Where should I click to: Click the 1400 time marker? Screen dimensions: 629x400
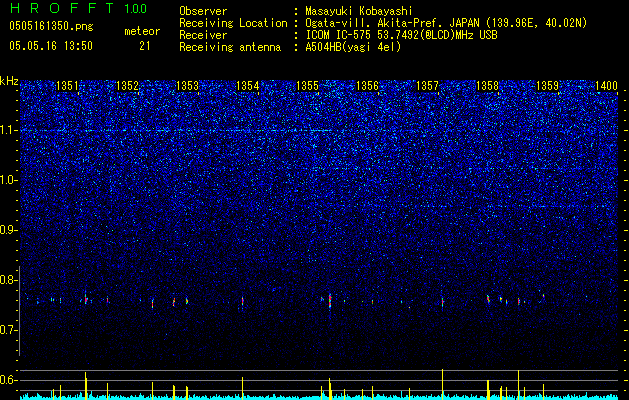click(x=606, y=86)
